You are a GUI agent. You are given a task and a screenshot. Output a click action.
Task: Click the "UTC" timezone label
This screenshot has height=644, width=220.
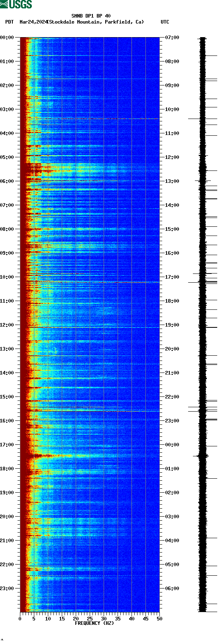pyautogui.click(x=165, y=22)
